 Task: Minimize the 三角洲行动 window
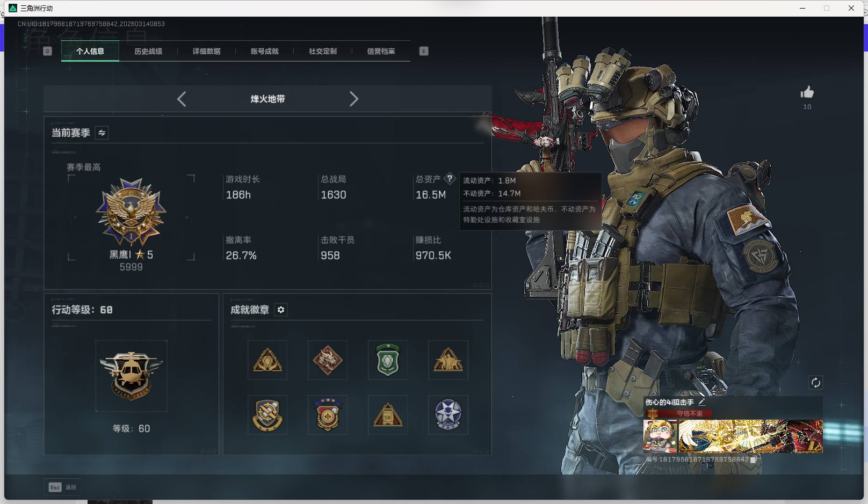[802, 8]
